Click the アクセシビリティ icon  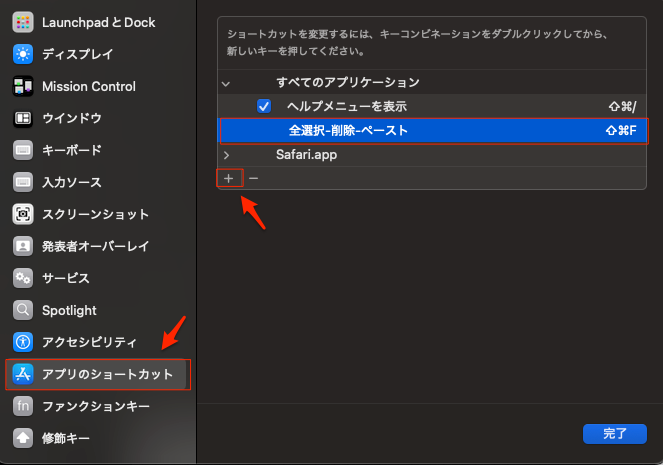pos(24,342)
